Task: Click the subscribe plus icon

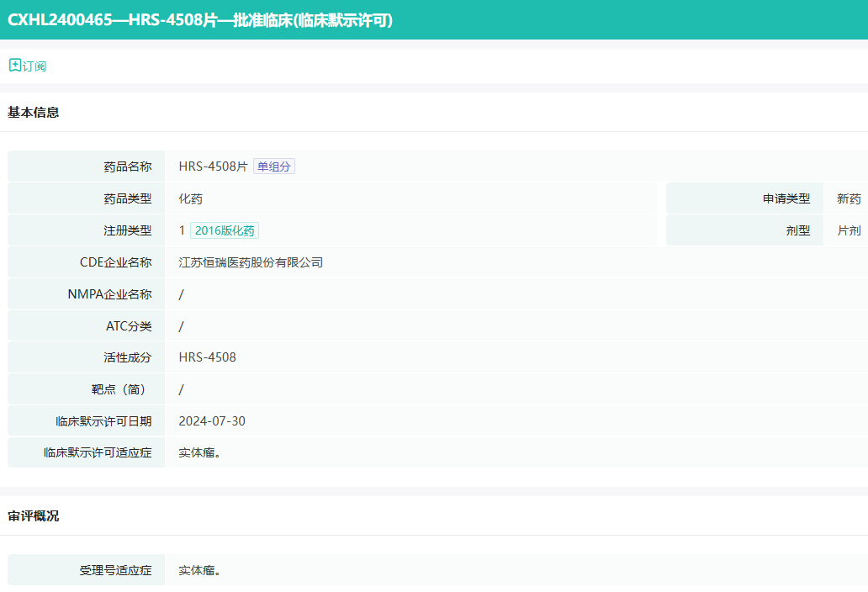Action: click(x=14, y=66)
